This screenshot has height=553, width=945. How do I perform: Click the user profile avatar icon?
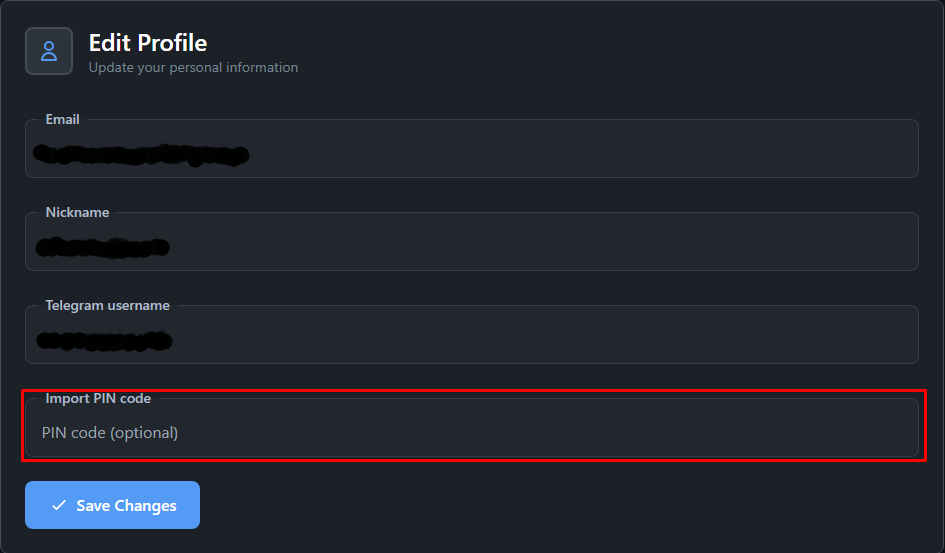pyautogui.click(x=49, y=51)
